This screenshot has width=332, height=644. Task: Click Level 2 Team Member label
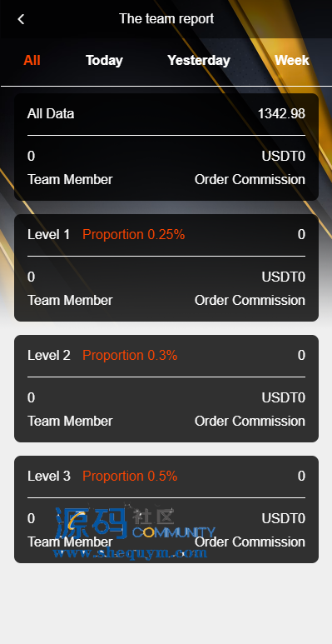click(70, 421)
